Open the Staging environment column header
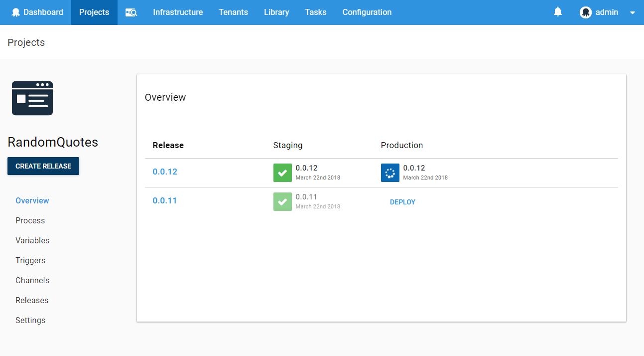644x356 pixels. [287, 145]
